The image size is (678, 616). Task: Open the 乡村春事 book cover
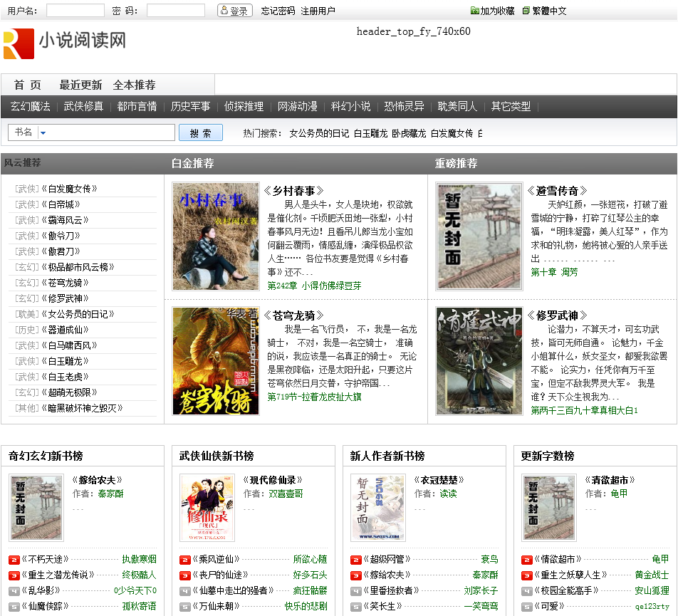coord(215,236)
